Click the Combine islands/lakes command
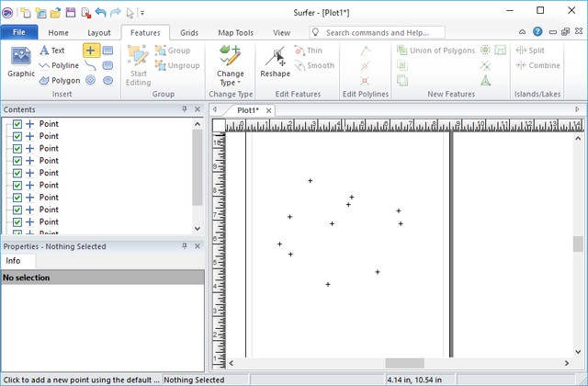The image size is (588, 386). [x=537, y=65]
